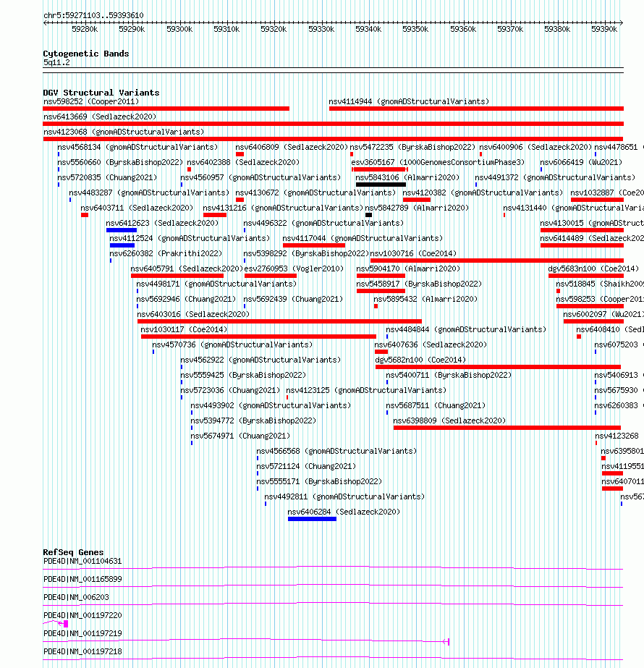The height and width of the screenshot is (668, 644).
Task: Click the red bar under nsv6403016
Action: [x=279, y=321]
